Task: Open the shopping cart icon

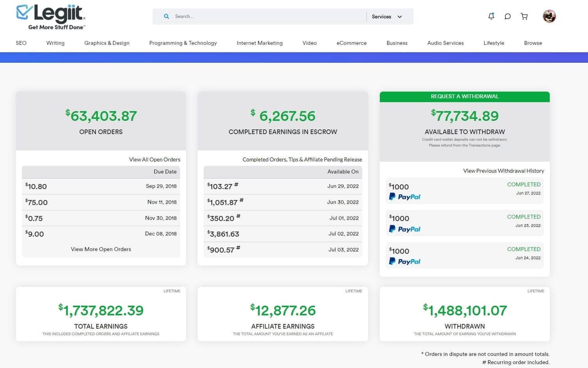Action: pyautogui.click(x=524, y=16)
